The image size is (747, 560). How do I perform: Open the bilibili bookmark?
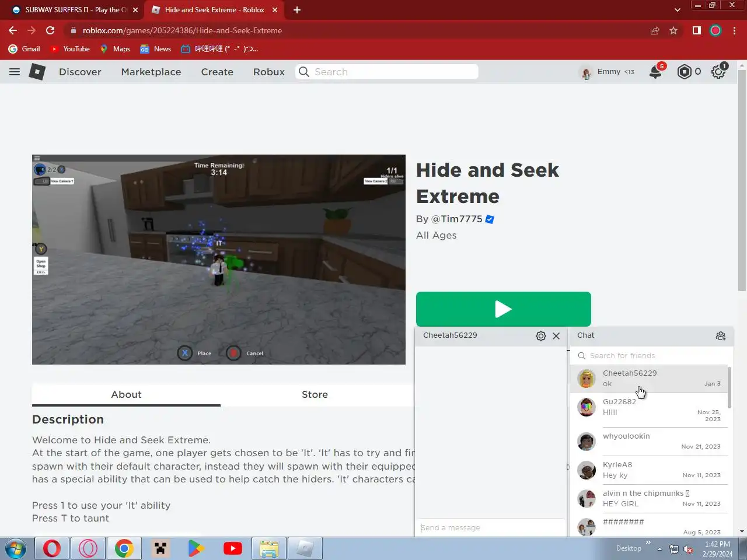219,49
